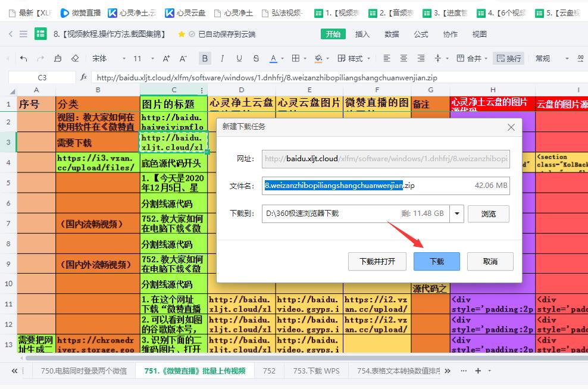Viewport: 588px width, 389px height.
Task: Decrease font size with the A- icon
Action: pyautogui.click(x=183, y=58)
